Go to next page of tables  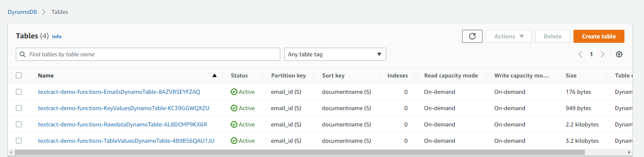(x=603, y=54)
